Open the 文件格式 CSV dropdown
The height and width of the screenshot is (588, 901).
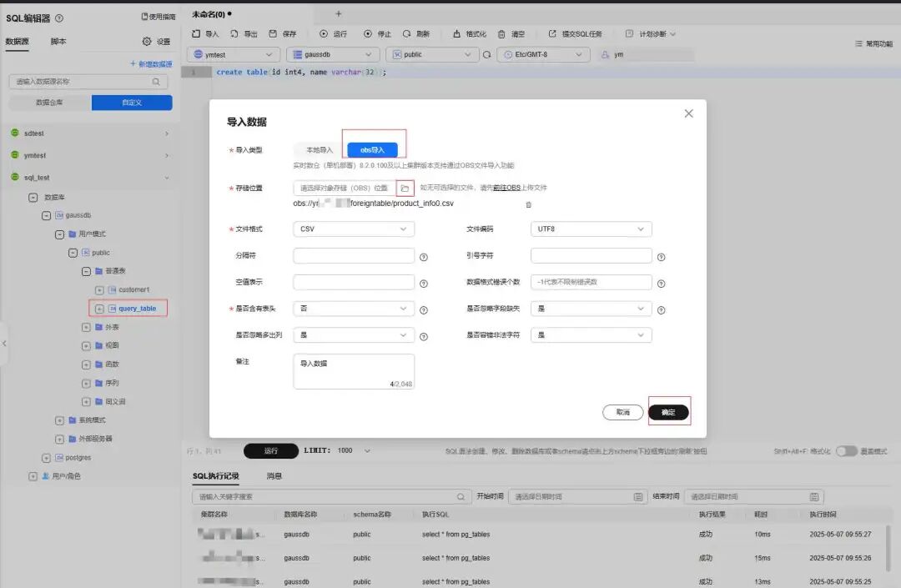[x=354, y=229]
